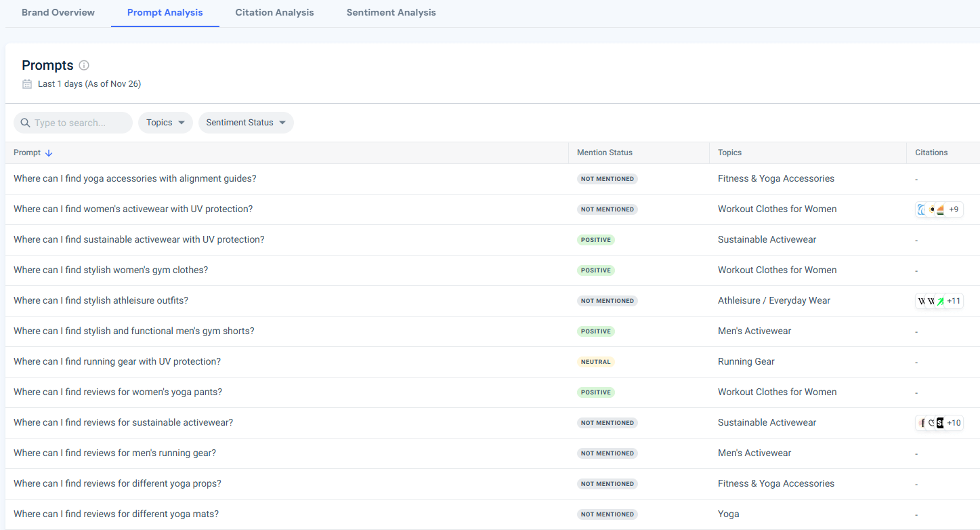Open prompt about yoga accessories with alignment guides
Image resolution: width=980 pixels, height=530 pixels.
click(x=135, y=179)
